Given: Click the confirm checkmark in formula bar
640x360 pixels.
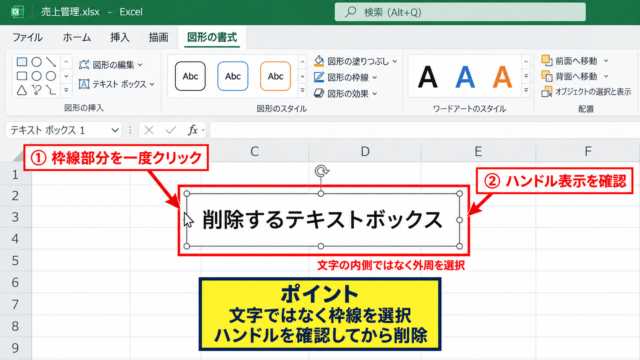Looking at the screenshot, I should (171, 130).
